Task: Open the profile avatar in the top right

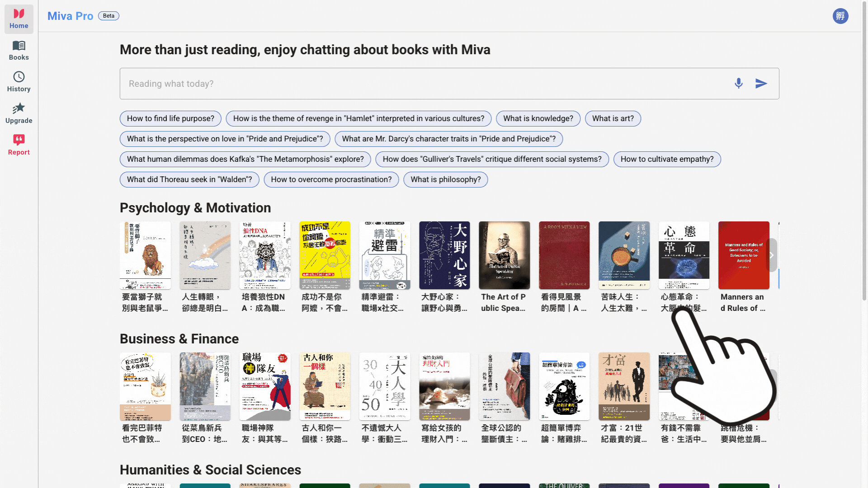Action: [x=841, y=16]
